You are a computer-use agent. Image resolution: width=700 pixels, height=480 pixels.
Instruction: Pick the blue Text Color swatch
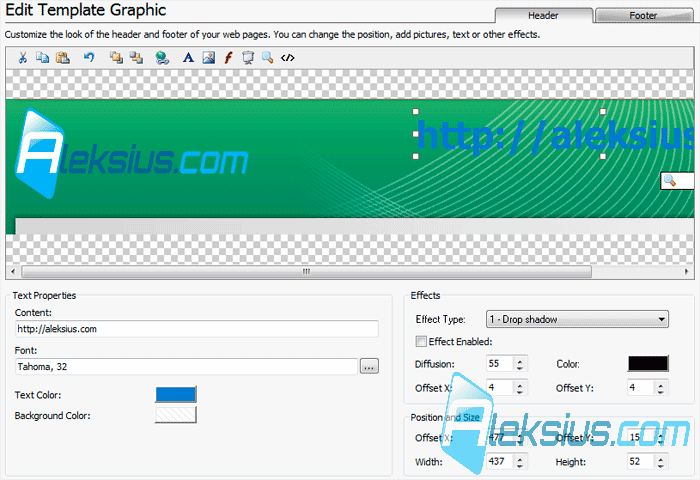[176, 395]
